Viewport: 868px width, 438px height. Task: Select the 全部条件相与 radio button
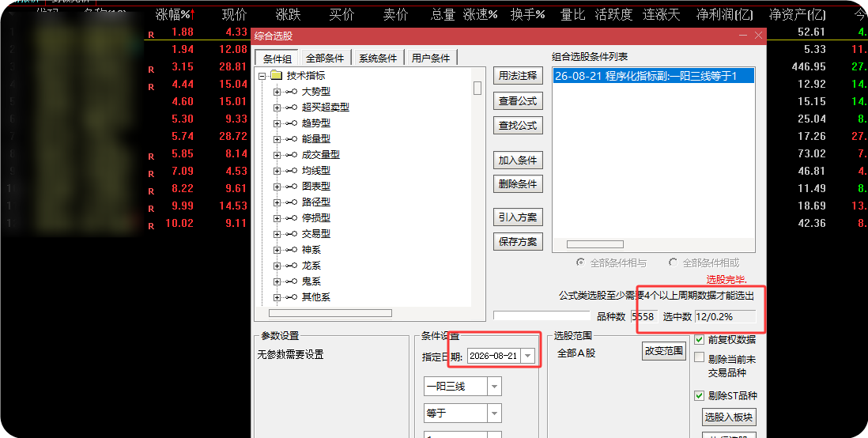coord(580,262)
